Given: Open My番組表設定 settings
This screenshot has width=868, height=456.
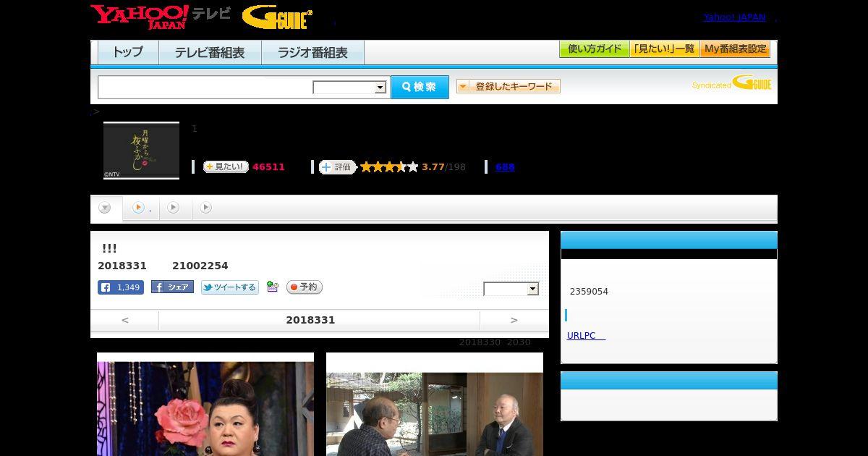Looking at the screenshot, I should tap(735, 49).
